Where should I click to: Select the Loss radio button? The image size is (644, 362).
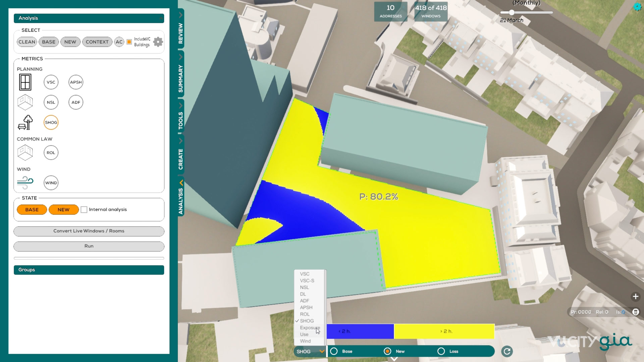pos(441,351)
